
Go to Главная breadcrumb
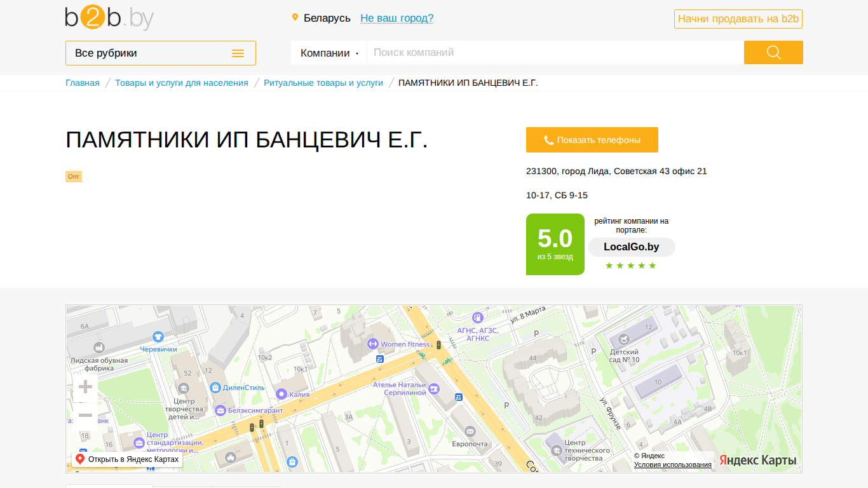(83, 83)
